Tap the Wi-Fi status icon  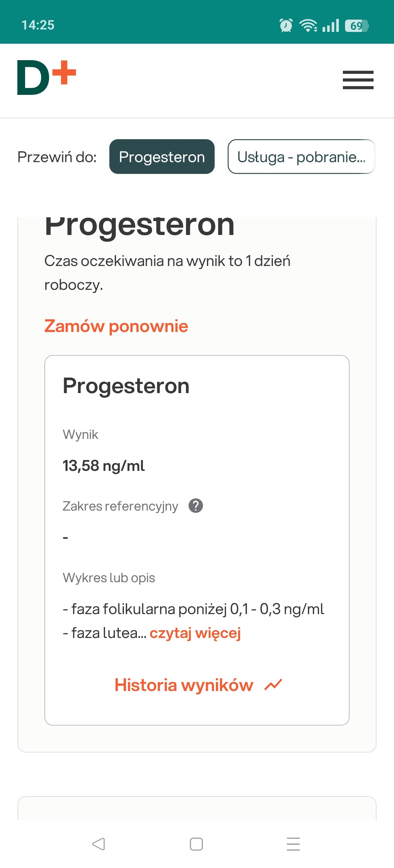tap(308, 25)
